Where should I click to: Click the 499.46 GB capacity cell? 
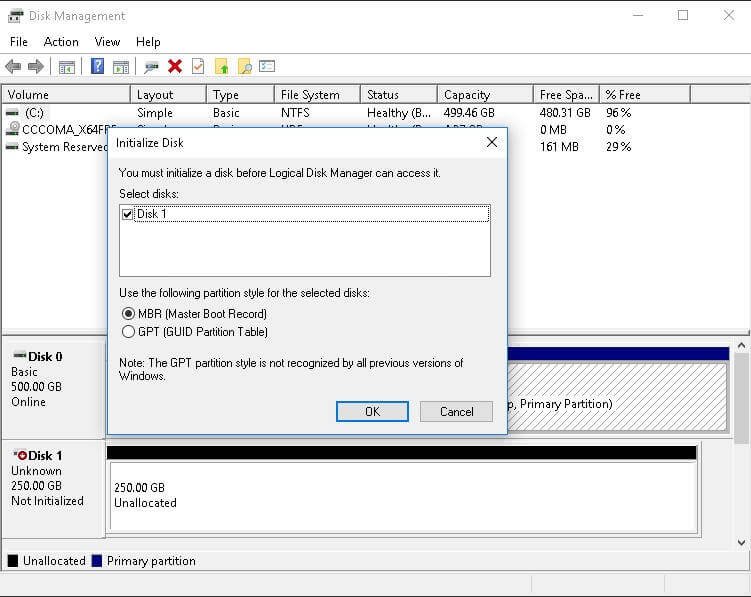(x=469, y=113)
